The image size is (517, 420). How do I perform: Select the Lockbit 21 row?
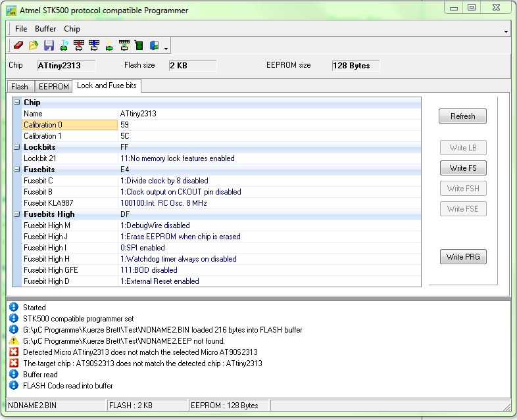click(x=221, y=158)
